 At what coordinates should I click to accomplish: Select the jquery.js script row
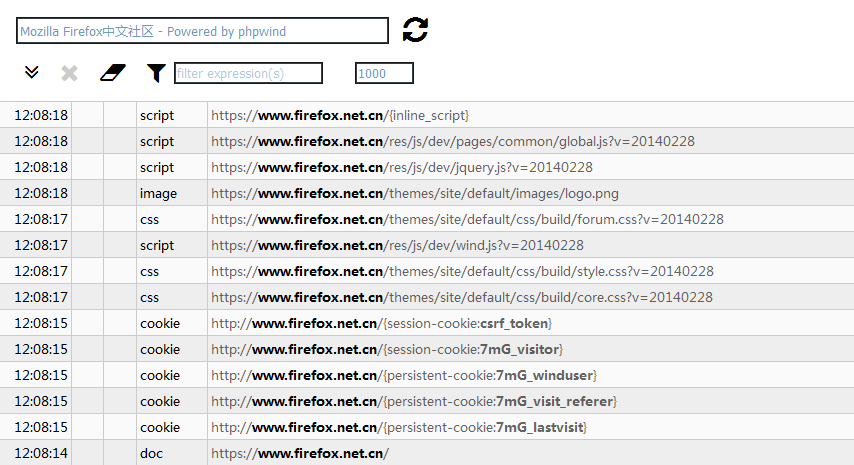click(x=427, y=167)
